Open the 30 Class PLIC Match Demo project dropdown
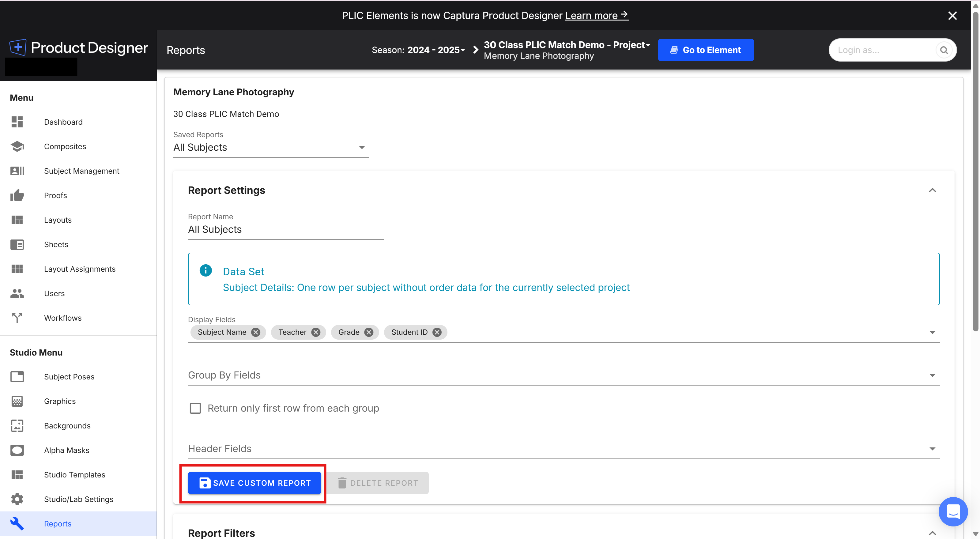Image resolution: width=980 pixels, height=539 pixels. 567,45
